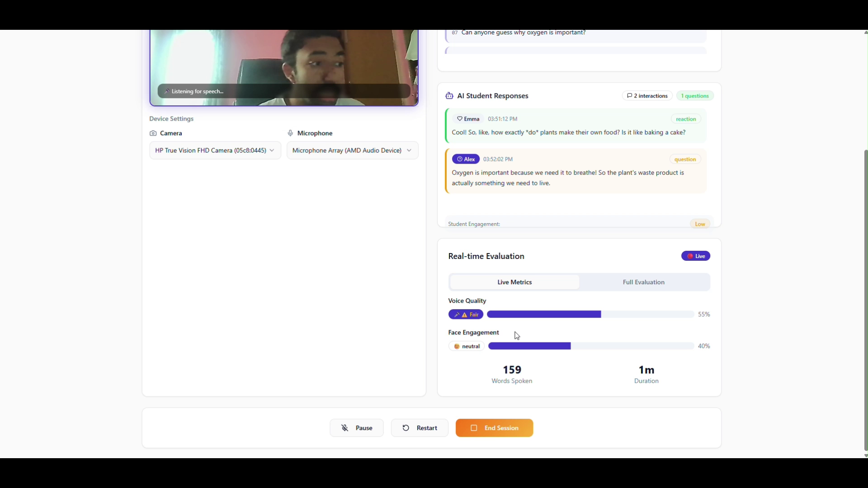Click the robot icon next to AI Student Responses
The width and height of the screenshot is (868, 488).
(449, 96)
